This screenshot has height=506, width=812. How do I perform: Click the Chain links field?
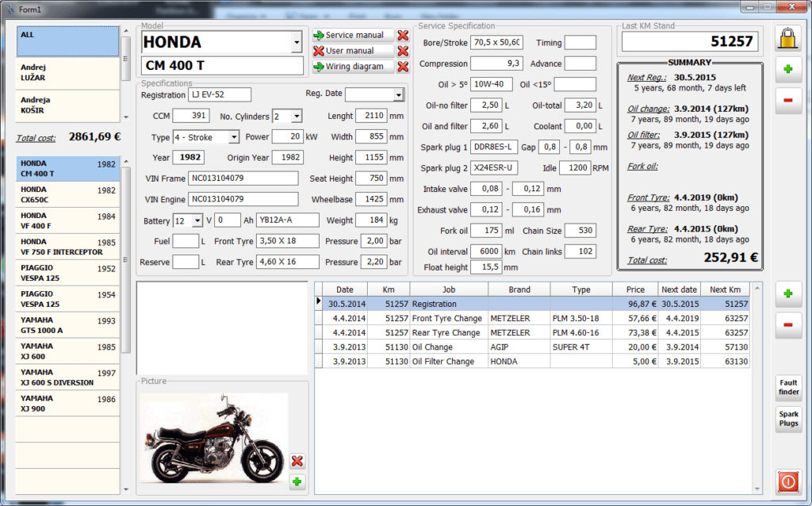[x=580, y=251]
